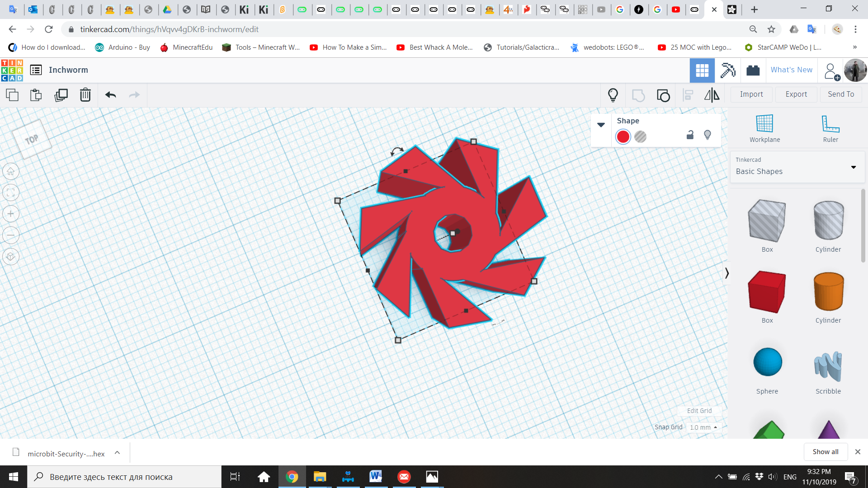Image resolution: width=868 pixels, height=488 pixels.
Task: Open the Snap Grid size dropdown
Action: tap(703, 427)
